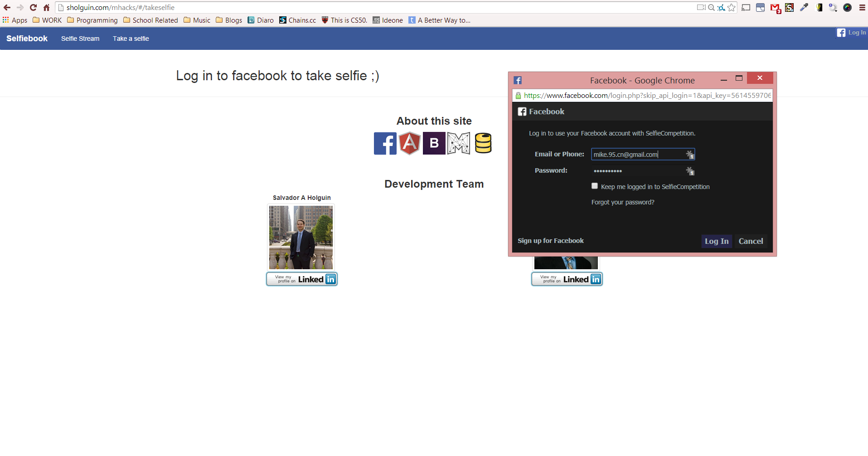The width and height of the screenshot is (868, 456).
Task: Go to Selfie Stream nav item
Action: click(80, 39)
